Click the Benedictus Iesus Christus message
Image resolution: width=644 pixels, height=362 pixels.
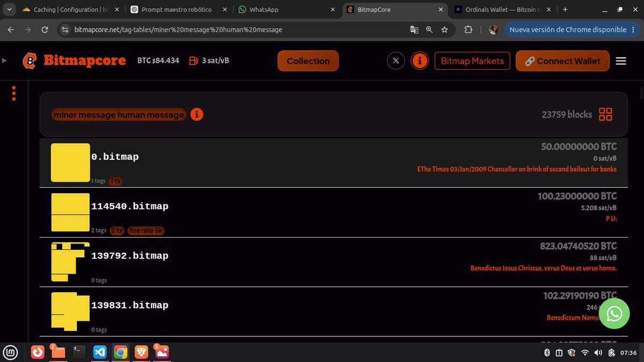click(544, 268)
